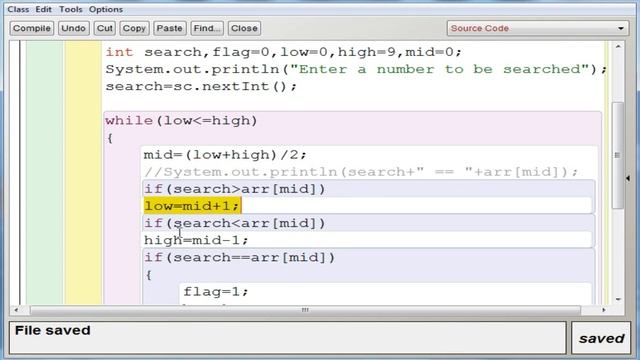The height and width of the screenshot is (360, 640).
Task: Click the vertical scrollbar up arrow
Action: click(618, 47)
